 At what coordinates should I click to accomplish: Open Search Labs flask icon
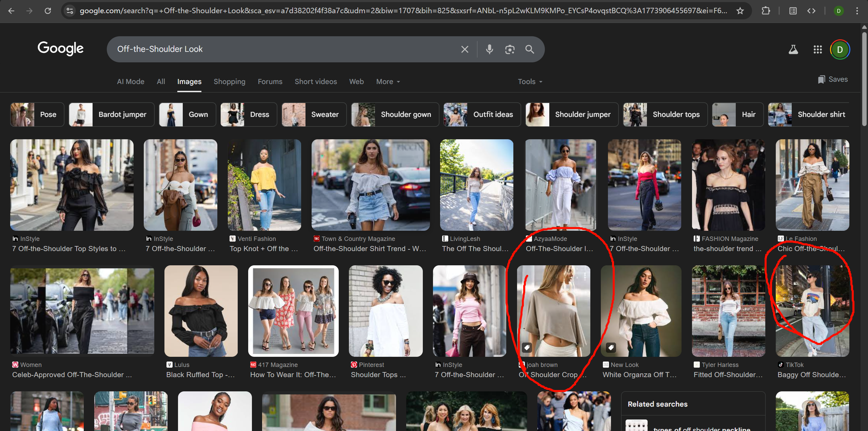tap(793, 49)
